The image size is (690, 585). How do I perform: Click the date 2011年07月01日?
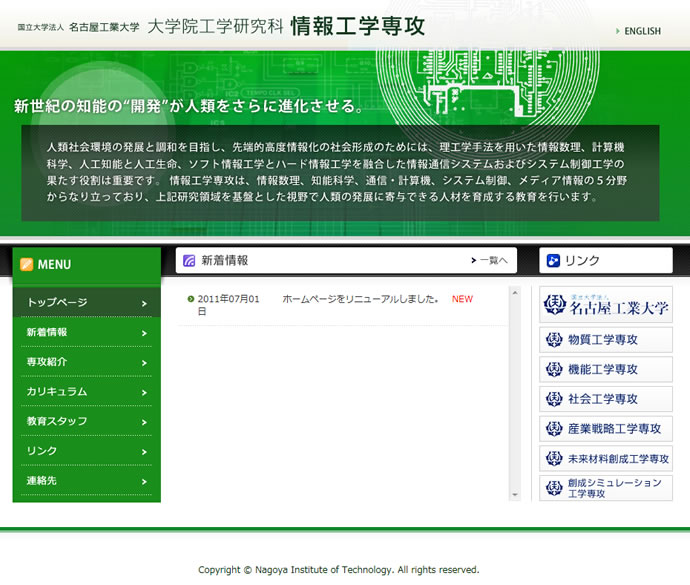[228, 305]
